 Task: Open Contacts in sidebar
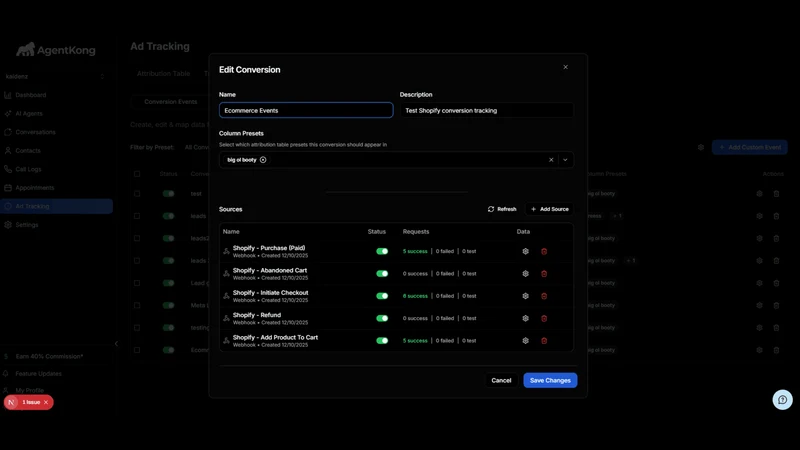tap(28, 151)
